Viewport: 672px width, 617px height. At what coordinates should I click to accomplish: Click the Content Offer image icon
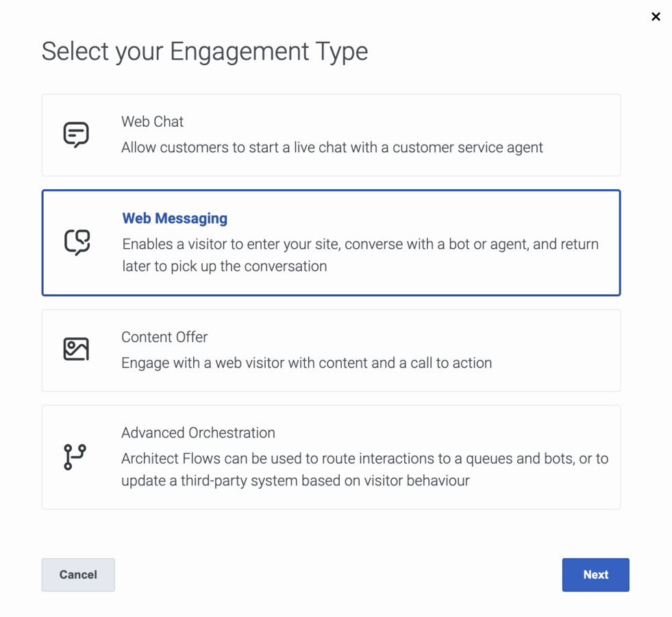click(x=76, y=349)
